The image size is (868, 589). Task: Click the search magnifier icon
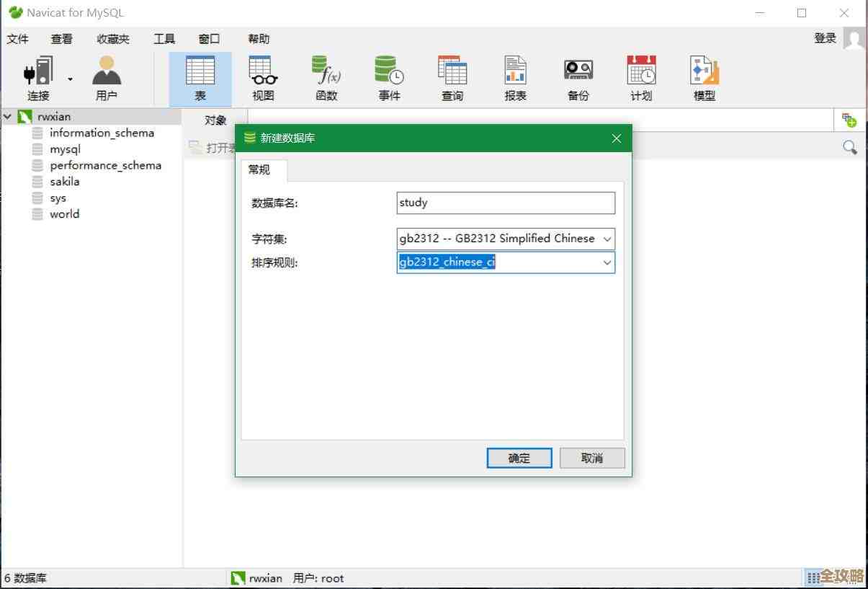click(850, 148)
